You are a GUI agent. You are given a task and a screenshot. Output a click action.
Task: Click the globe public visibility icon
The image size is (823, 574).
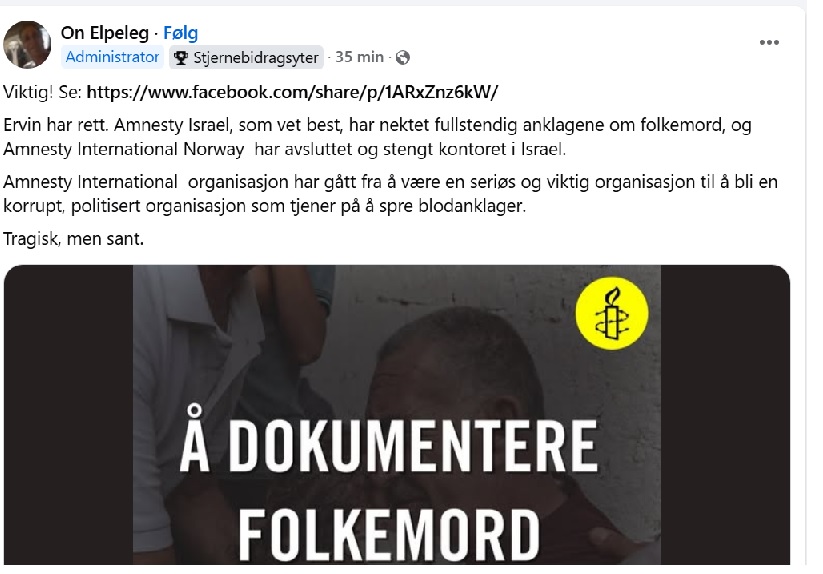[403, 57]
